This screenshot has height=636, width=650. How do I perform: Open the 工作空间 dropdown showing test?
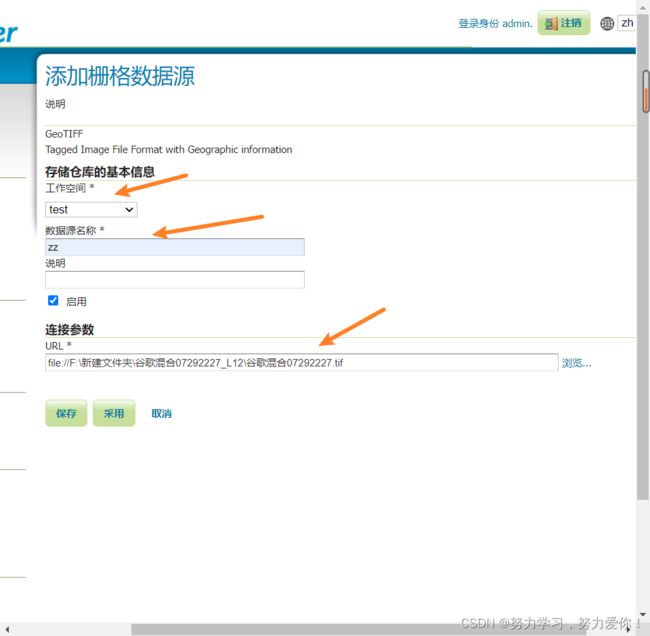click(91, 210)
